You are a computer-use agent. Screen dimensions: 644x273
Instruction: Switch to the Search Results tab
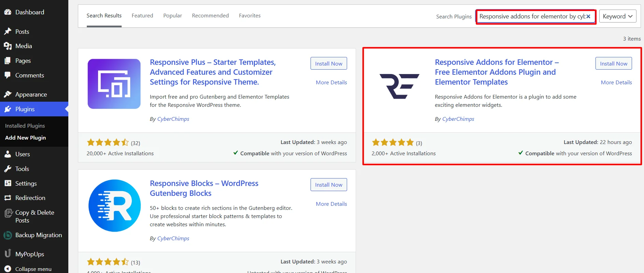(x=104, y=16)
